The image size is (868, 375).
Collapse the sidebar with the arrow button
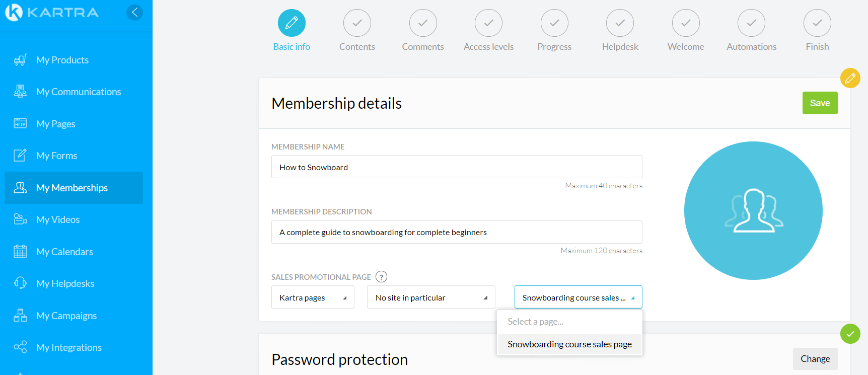coord(134,12)
